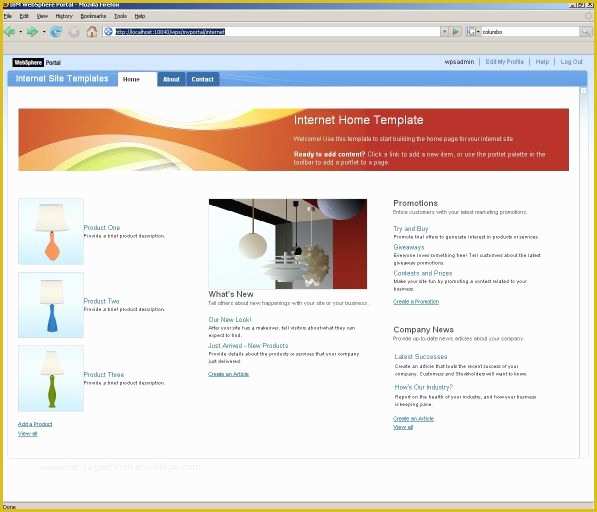Open the Edit My Profile link
Image resolution: width=597 pixels, height=512 pixels.
[504, 62]
